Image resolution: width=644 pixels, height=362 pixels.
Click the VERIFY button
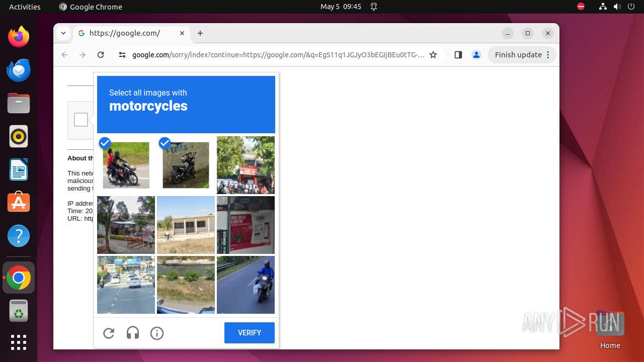tap(250, 333)
